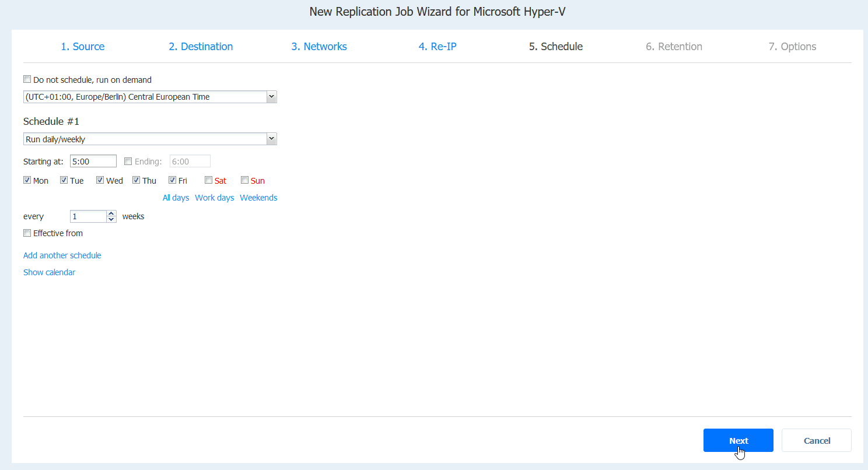Click the Ending time field showing 6:00
The image size is (868, 470).
(x=190, y=161)
